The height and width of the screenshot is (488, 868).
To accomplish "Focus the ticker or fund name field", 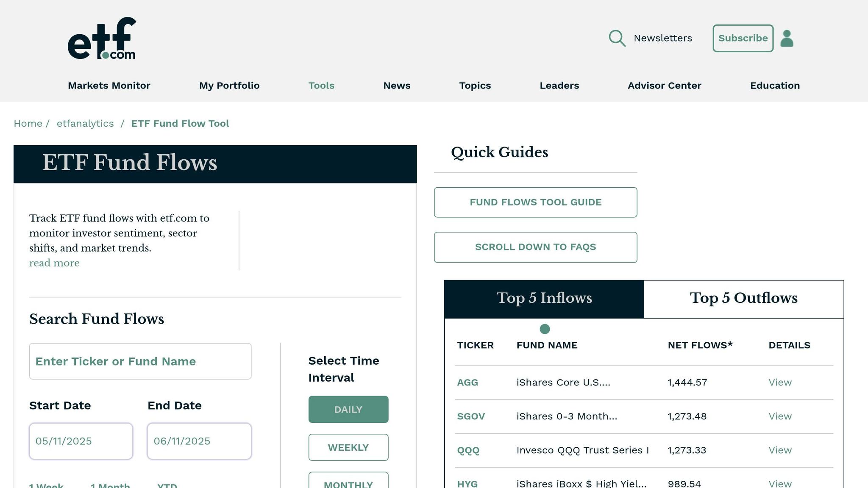I will click(x=140, y=361).
